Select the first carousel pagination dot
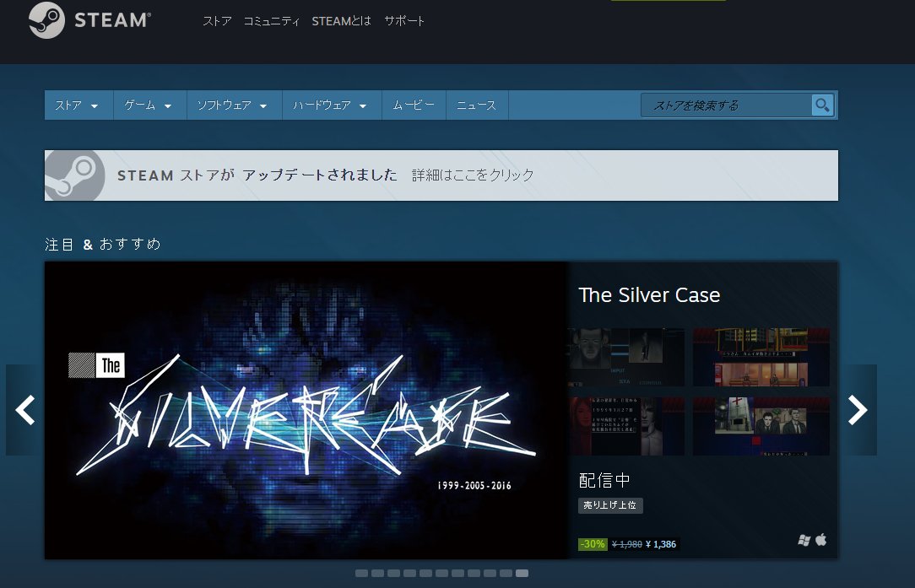This screenshot has height=588, width=915. 362,574
